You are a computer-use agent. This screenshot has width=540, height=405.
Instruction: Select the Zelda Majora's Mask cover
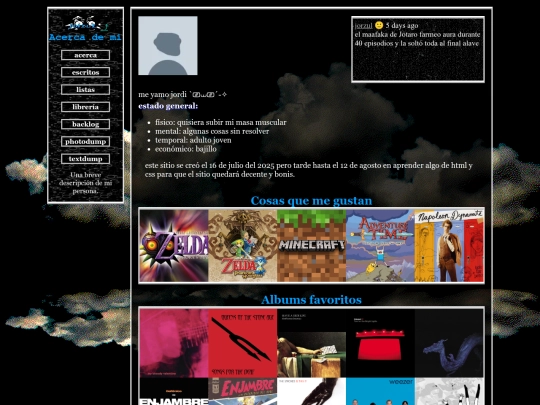pos(174,246)
